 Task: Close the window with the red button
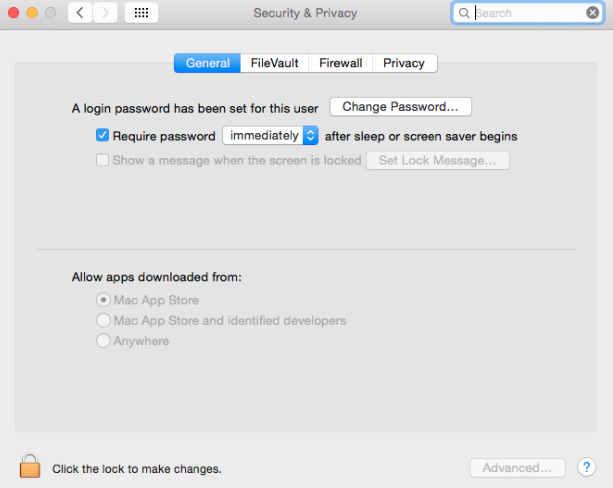coord(14,13)
